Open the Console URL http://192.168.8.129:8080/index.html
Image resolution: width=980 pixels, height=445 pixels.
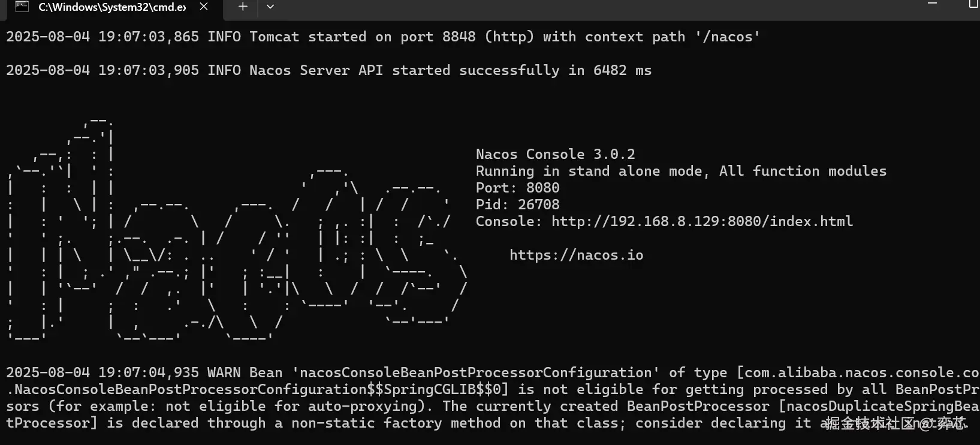701,221
